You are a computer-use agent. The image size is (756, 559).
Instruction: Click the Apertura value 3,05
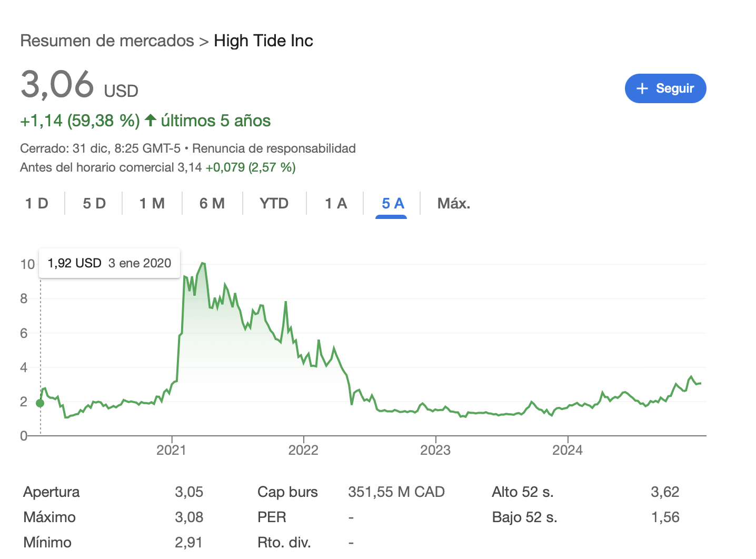coord(189,492)
